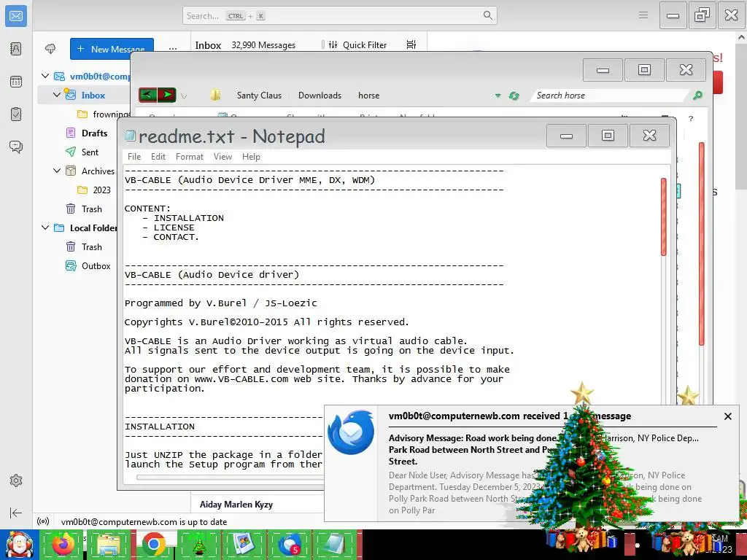Screen dimensions: 747x560
Task: Open folder pane options ellipsis
Action: (x=172, y=49)
